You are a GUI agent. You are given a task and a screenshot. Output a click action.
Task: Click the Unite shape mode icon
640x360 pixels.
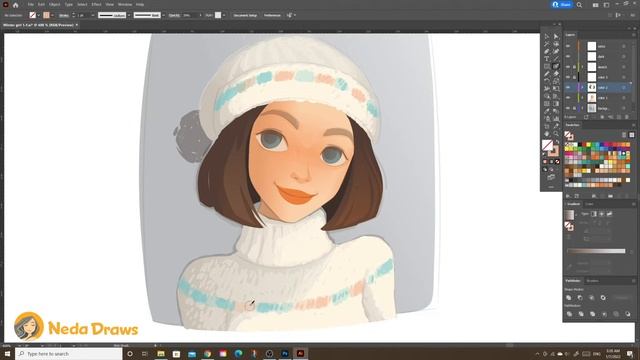click(x=569, y=298)
